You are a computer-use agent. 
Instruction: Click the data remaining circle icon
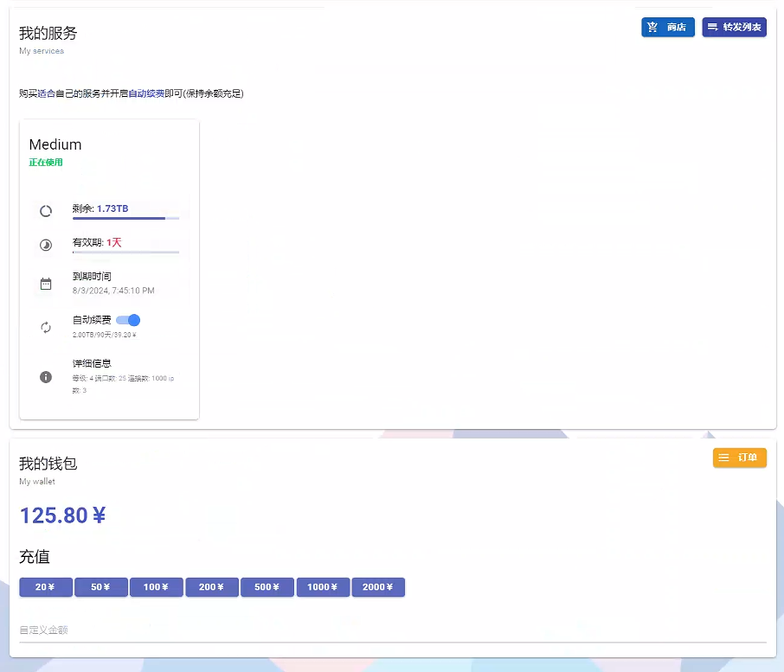pos(46,211)
